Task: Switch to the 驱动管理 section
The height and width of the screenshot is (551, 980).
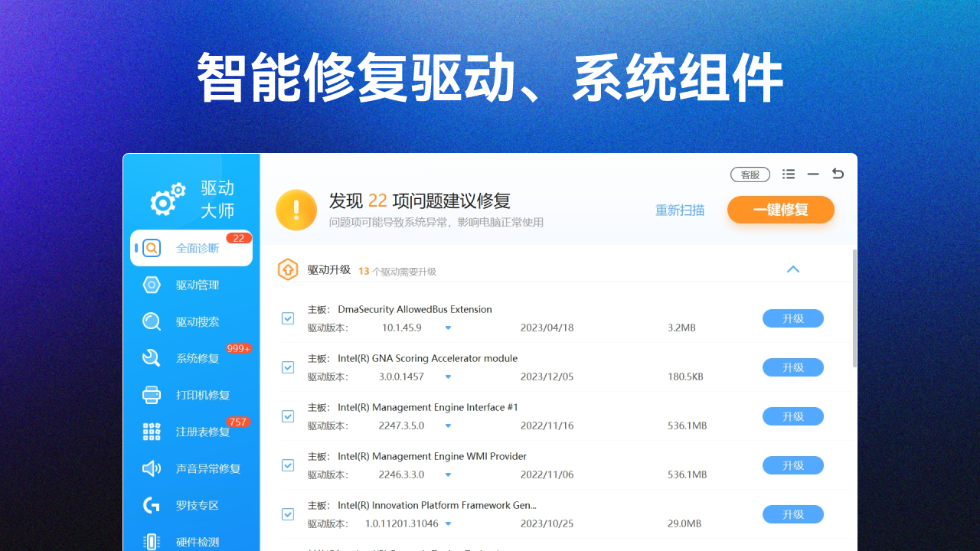Action: click(152, 285)
